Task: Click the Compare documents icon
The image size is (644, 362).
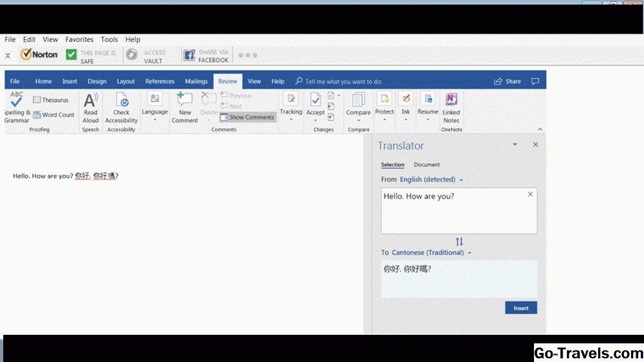Action: point(358,105)
